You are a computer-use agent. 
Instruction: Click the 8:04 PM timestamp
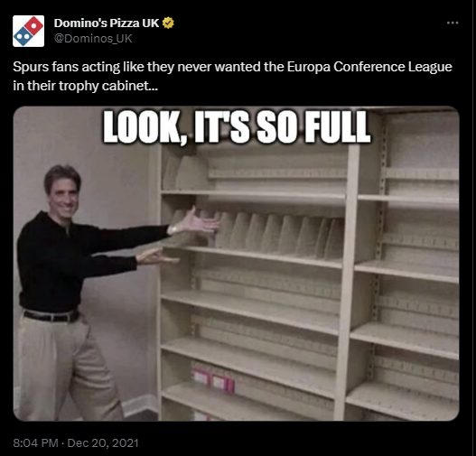[35, 443]
